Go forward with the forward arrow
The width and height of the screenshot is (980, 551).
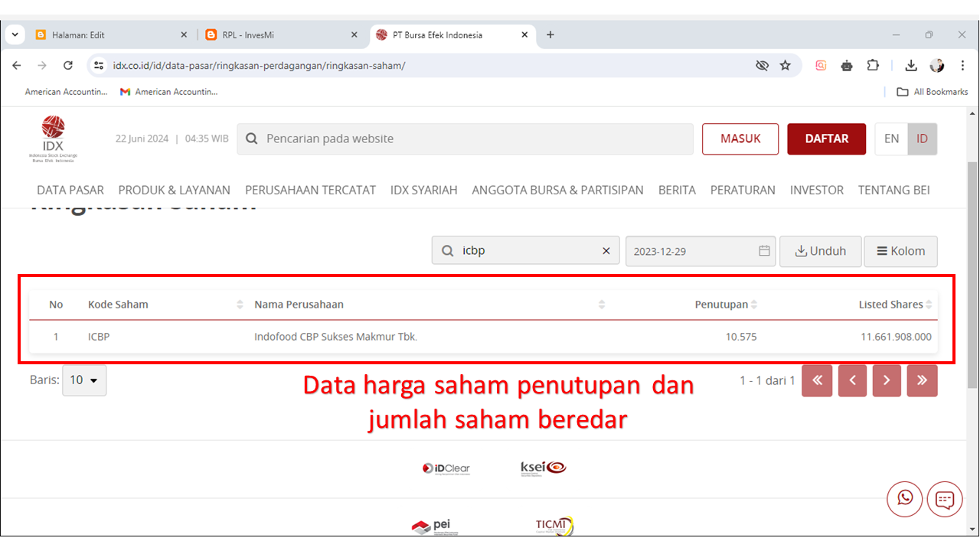pos(42,66)
